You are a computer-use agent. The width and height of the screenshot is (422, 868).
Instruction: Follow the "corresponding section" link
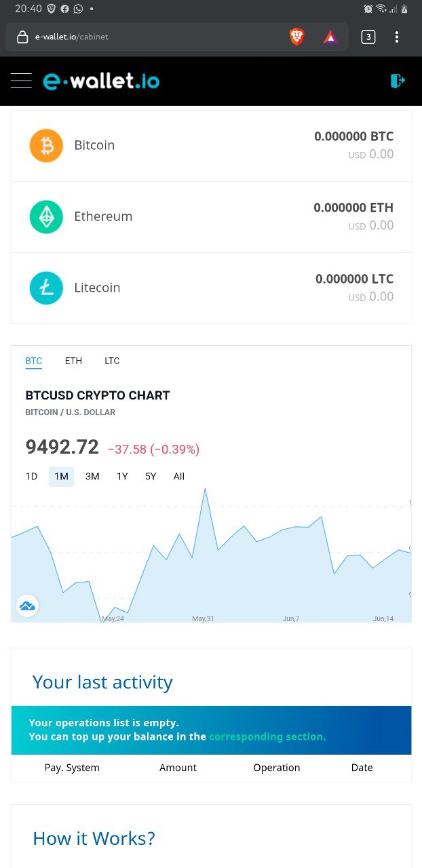click(x=267, y=736)
